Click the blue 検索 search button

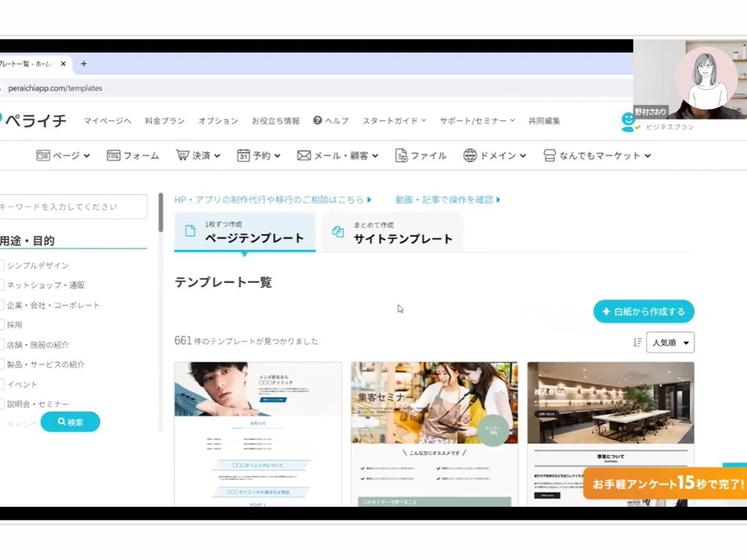pyautogui.click(x=70, y=422)
